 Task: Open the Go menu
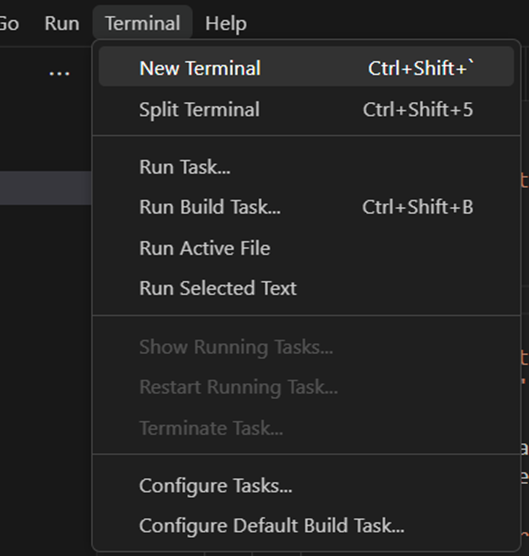(x=9, y=24)
